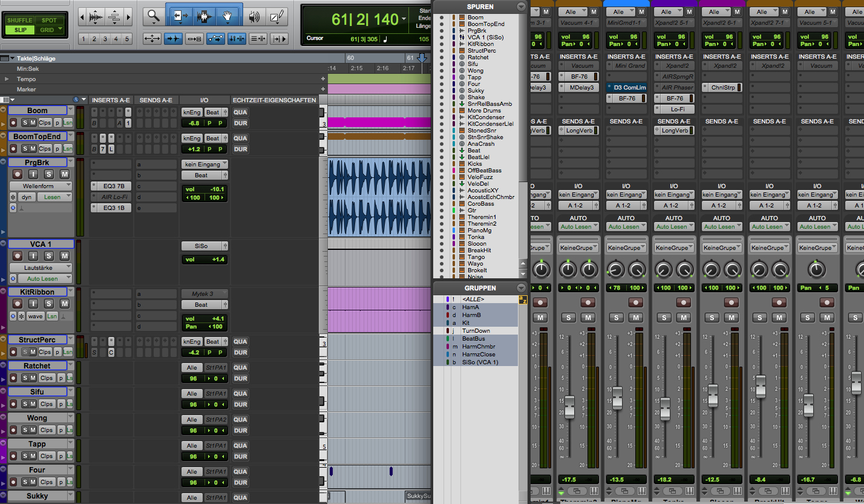Select the Pencil tool
The width and height of the screenshot is (864, 504).
(x=277, y=16)
